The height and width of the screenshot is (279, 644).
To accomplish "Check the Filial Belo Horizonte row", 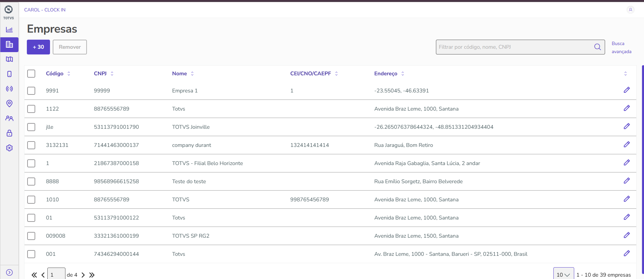I will tap(31, 163).
